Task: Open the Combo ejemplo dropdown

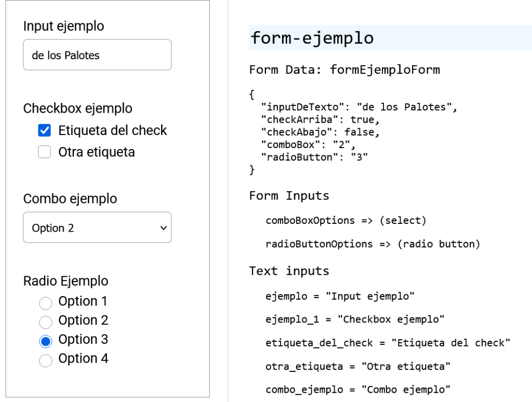Action: pos(97,227)
